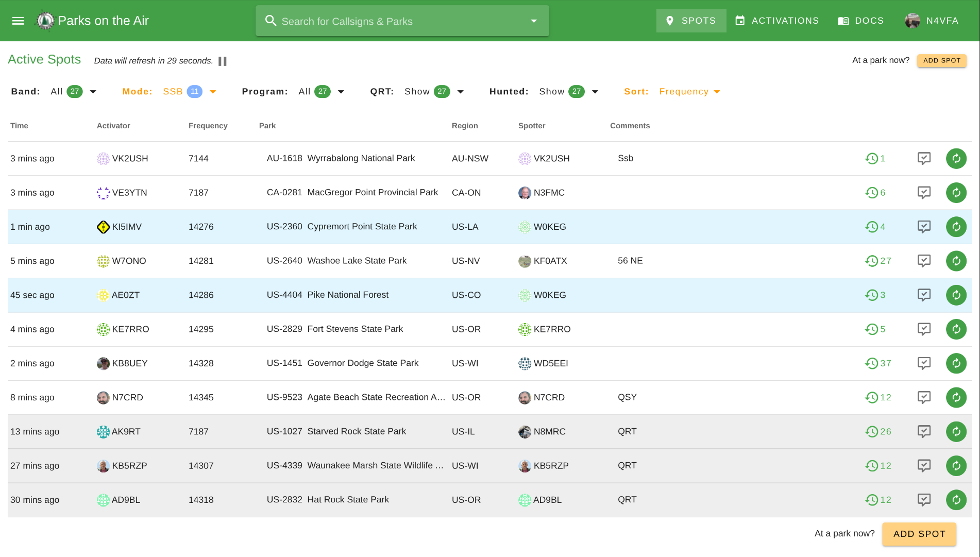The image size is (980, 557).
Task: View spot history for KE7RRO
Action: [x=875, y=329]
